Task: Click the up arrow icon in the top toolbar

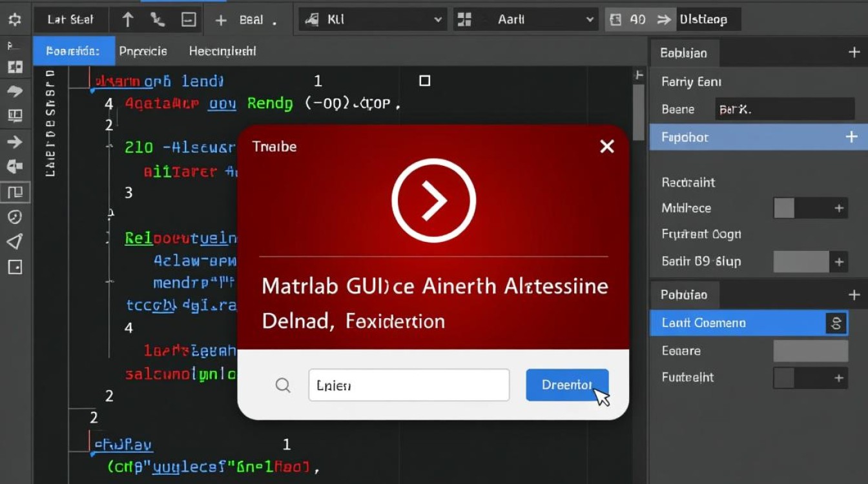Action: (127, 19)
